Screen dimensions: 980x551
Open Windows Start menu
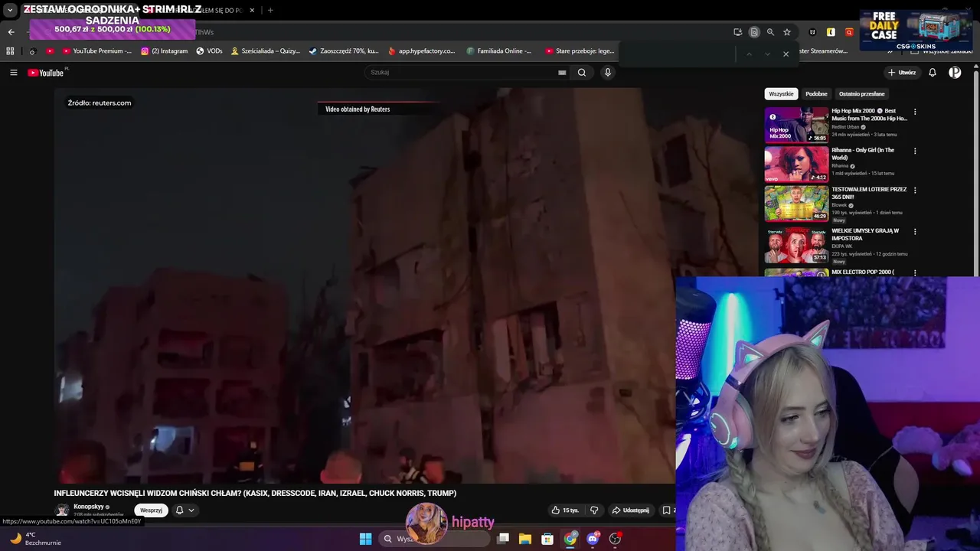365,539
